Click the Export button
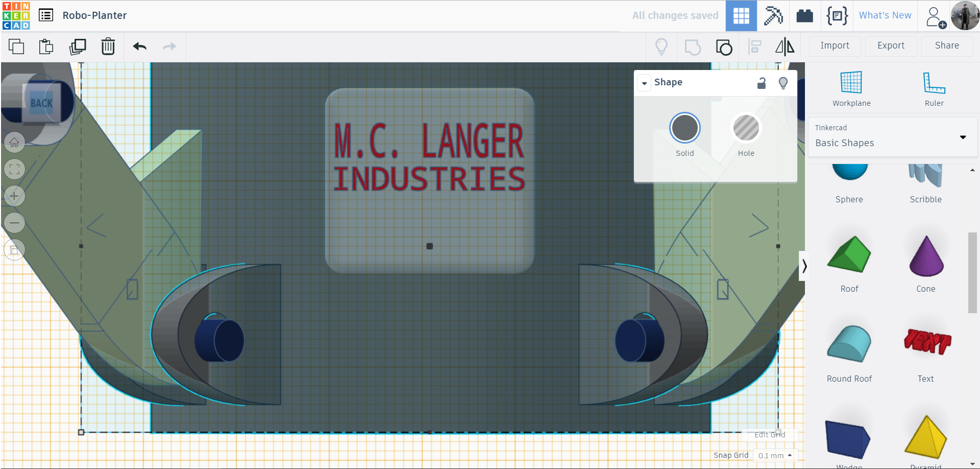Viewport: 980px width, 469px height. tap(891, 46)
